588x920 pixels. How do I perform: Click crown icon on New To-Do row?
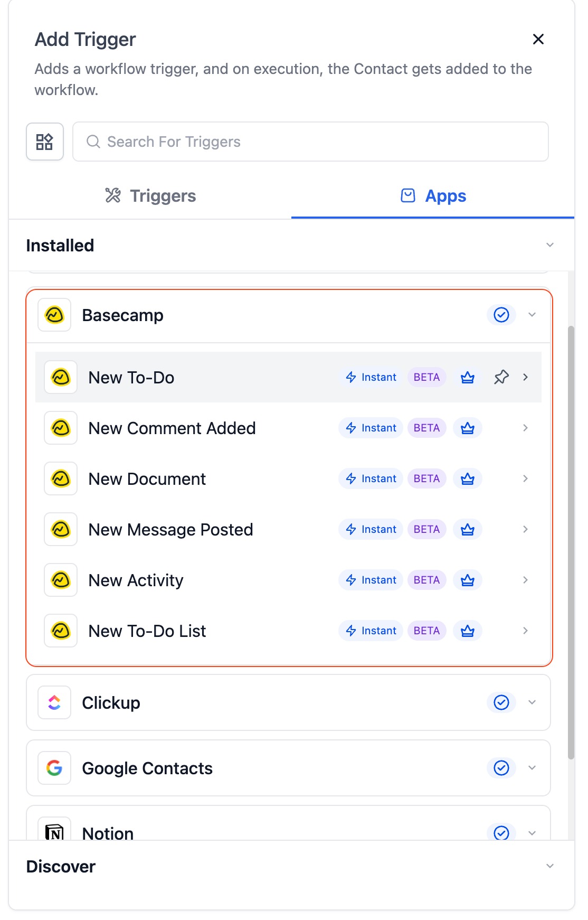[468, 377]
